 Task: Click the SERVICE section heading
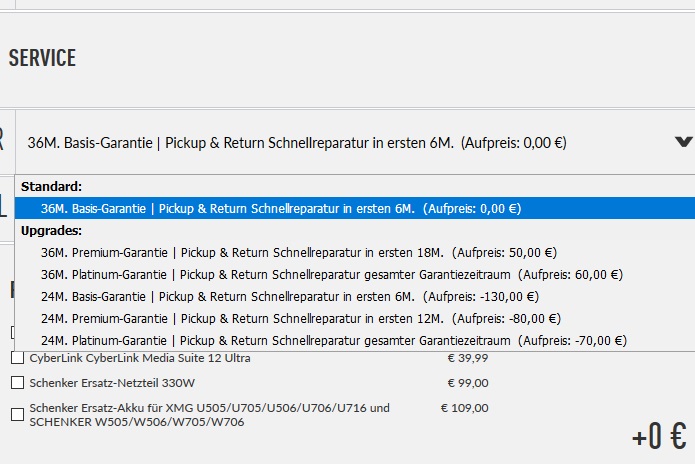tap(42, 58)
